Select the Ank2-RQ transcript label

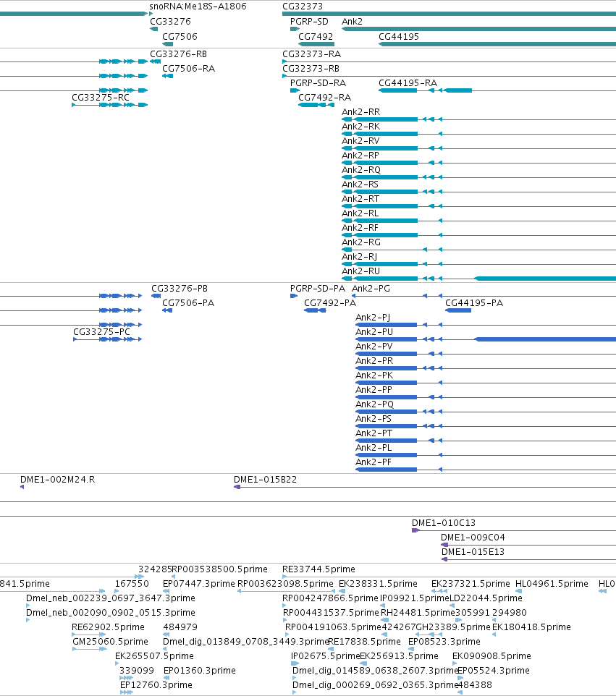[x=361, y=170]
